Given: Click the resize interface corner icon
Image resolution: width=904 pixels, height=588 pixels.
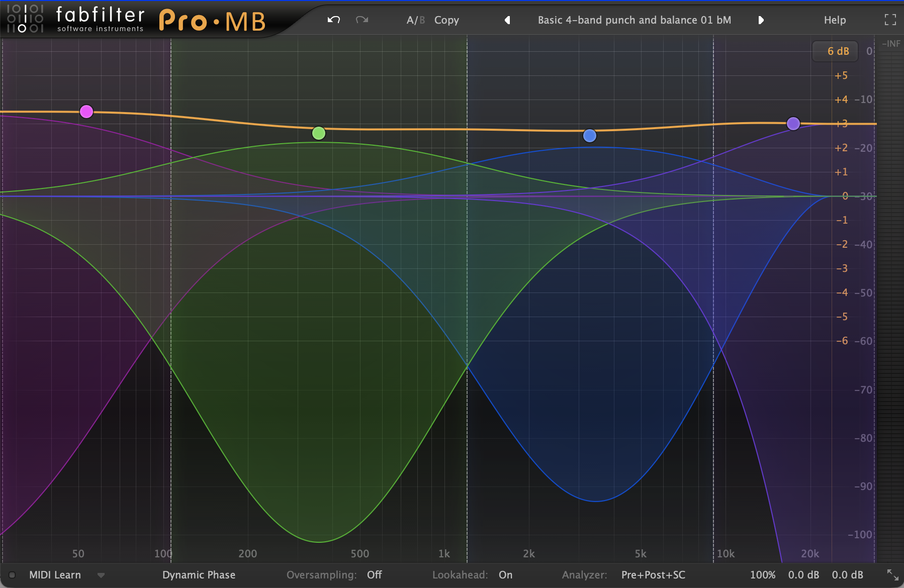Looking at the screenshot, I should coord(893,575).
